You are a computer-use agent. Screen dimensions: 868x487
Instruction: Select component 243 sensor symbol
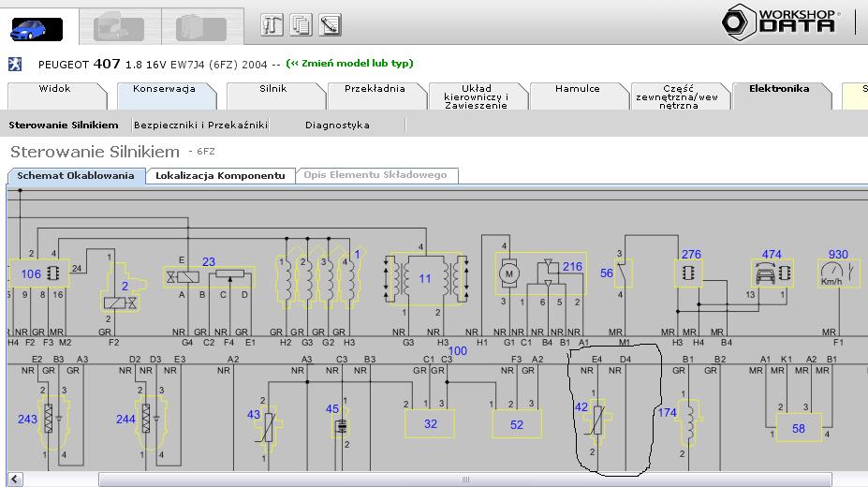(52, 421)
